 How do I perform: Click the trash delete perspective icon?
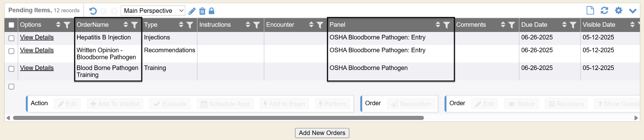coord(202,11)
